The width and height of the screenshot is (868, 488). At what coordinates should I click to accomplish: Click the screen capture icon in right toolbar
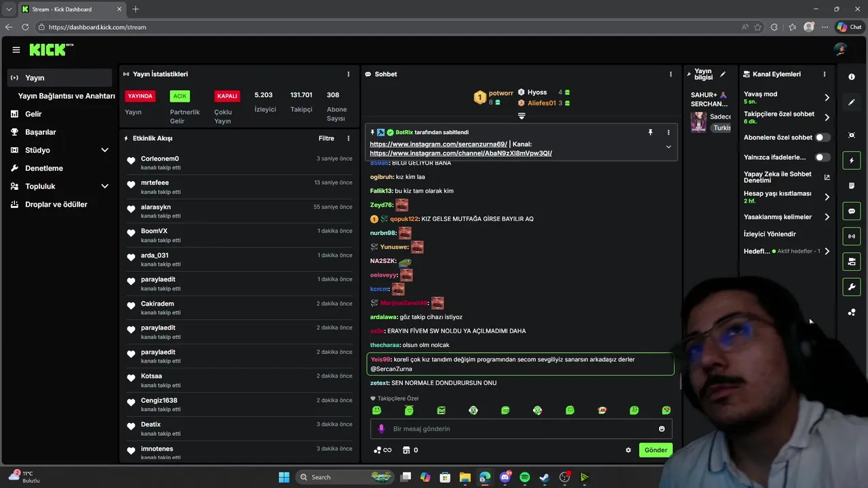pos(852,135)
